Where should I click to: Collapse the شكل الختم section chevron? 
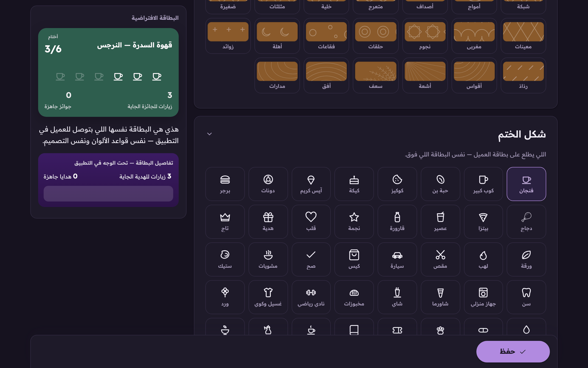[209, 134]
